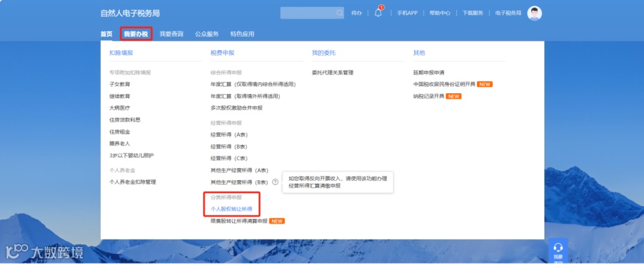644x264 pixels.
Task: Click the 经营所得申报 group label
Action: pyautogui.click(x=227, y=123)
